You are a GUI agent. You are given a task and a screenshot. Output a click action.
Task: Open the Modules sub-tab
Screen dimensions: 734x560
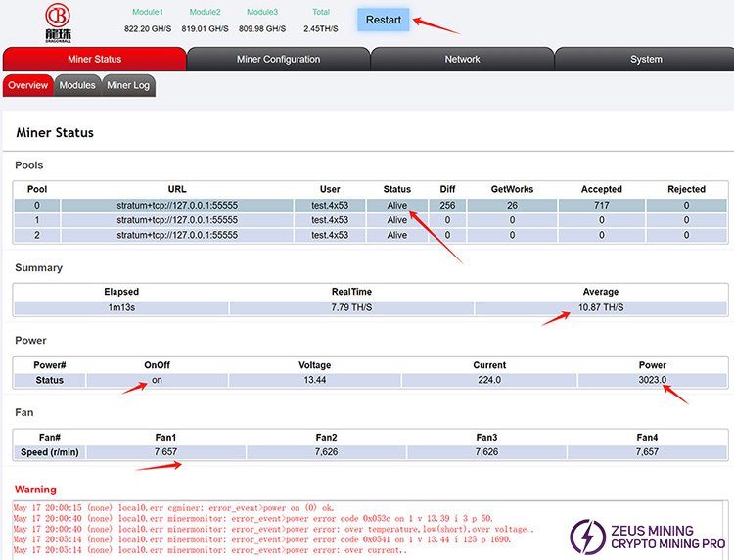pos(77,85)
